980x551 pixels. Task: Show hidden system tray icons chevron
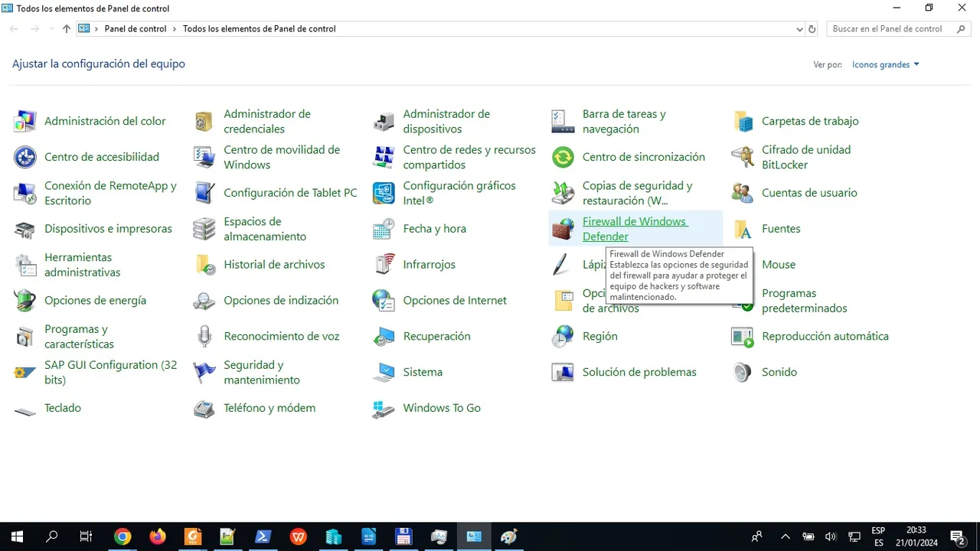tap(786, 536)
